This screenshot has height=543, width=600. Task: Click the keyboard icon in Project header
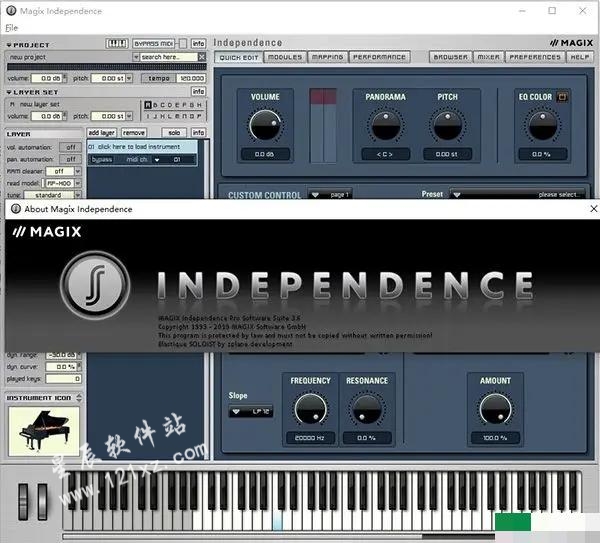point(117,44)
